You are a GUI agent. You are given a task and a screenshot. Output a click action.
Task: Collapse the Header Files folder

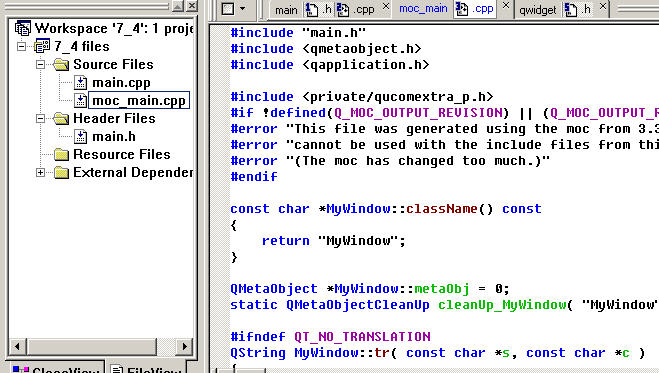click(40, 118)
